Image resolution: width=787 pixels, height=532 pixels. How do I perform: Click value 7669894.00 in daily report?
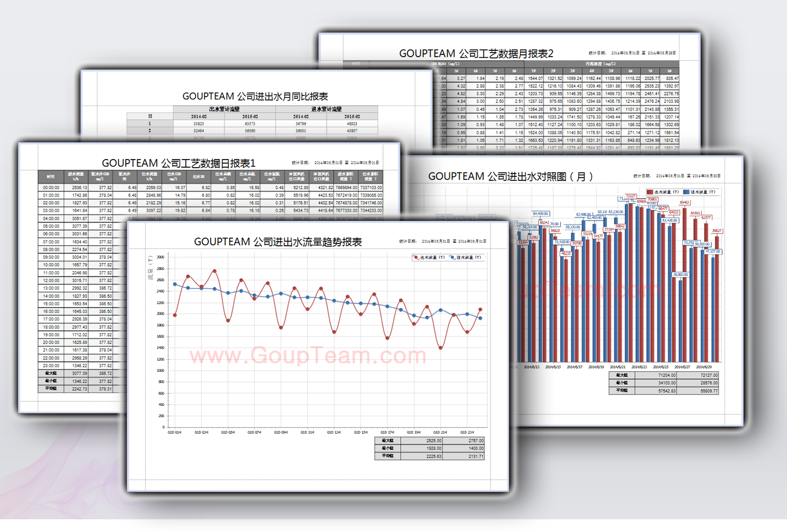pos(346,187)
